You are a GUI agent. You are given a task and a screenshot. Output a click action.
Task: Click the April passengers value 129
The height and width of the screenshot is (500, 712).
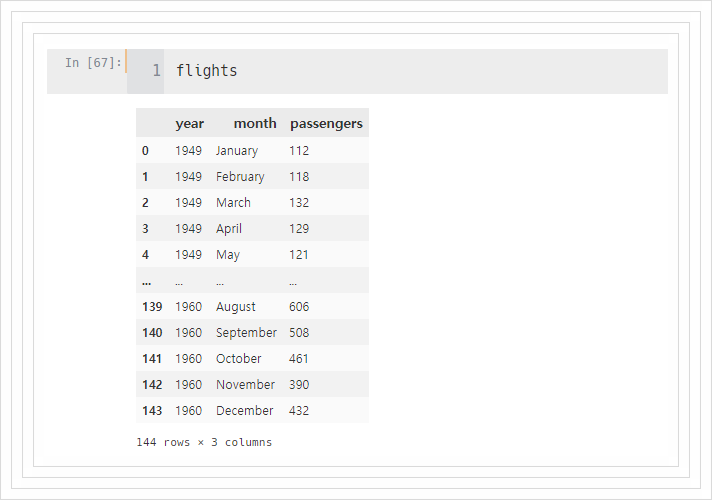[x=299, y=228]
